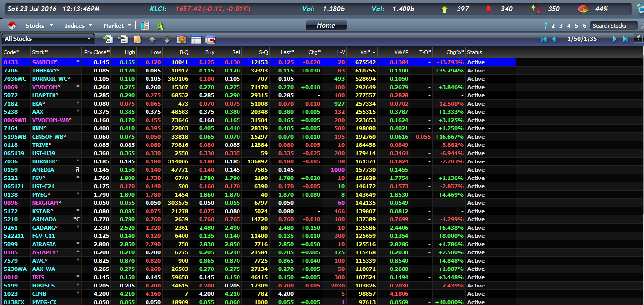
Task: Click the green letter A font icon
Action: point(160,25)
